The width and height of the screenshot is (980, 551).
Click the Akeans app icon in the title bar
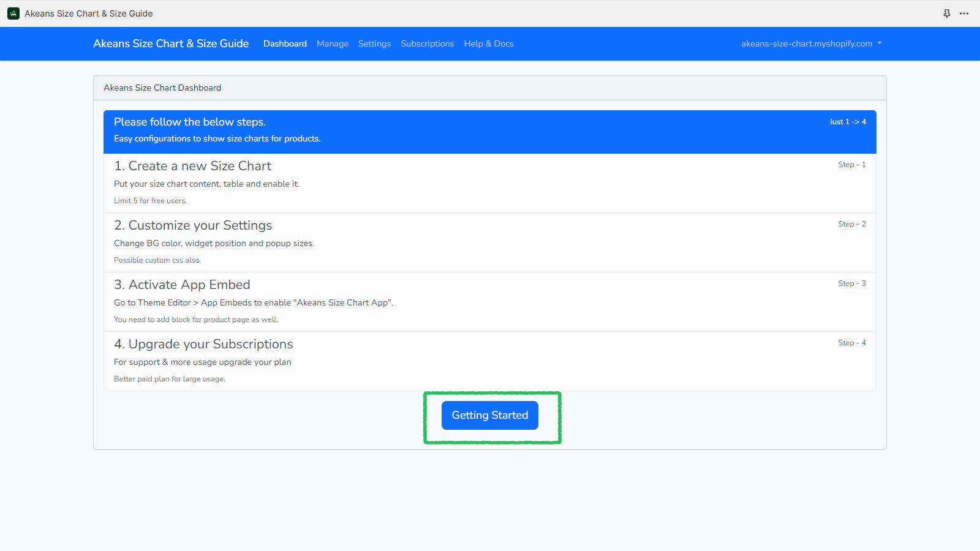13,13
